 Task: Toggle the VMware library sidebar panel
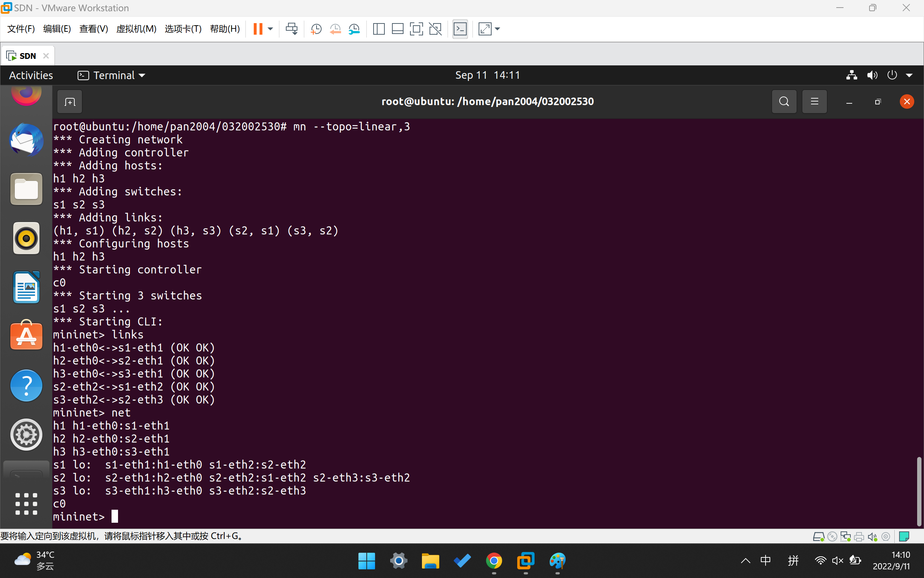(x=379, y=29)
